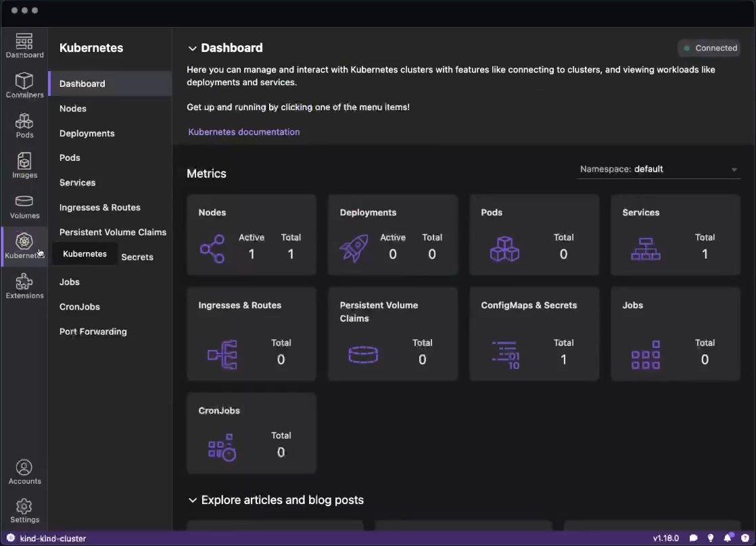Open the Kubernetes documentation link

[243, 132]
